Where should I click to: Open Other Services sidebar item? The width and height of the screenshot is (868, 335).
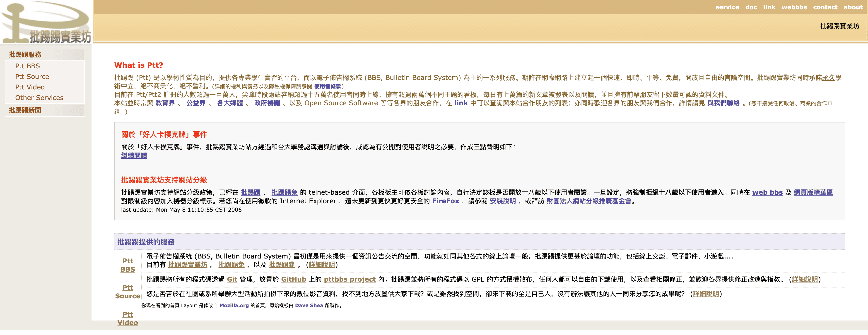pyautogui.click(x=39, y=98)
